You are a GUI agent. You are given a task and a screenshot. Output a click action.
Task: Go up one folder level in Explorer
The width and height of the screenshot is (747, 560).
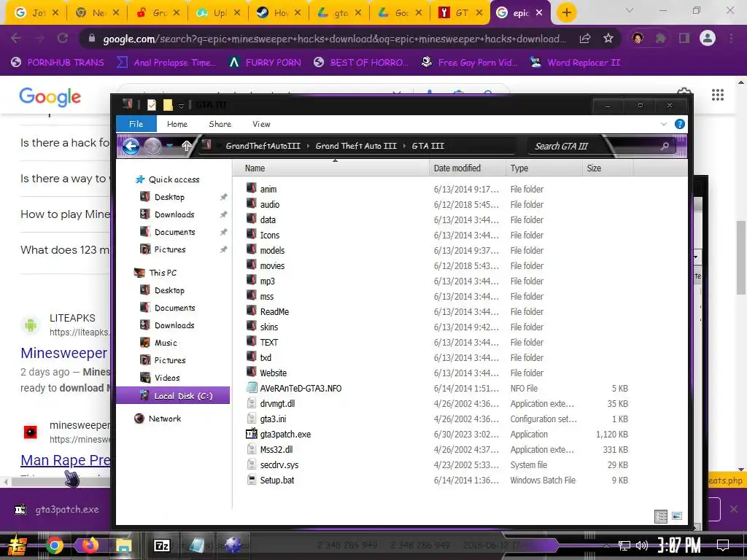(187, 146)
